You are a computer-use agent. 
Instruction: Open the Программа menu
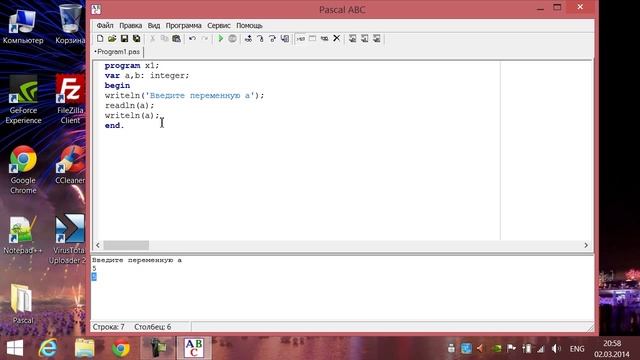(x=183, y=25)
